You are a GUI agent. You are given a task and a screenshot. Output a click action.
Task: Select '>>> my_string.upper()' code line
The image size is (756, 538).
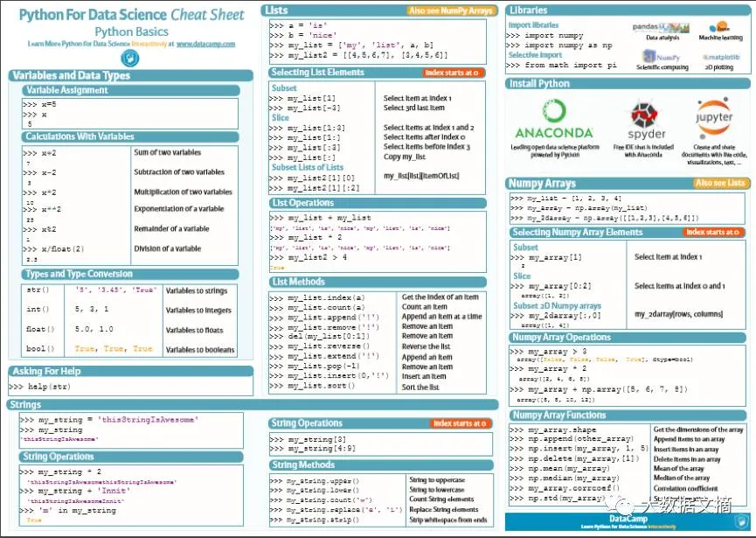[315, 481]
